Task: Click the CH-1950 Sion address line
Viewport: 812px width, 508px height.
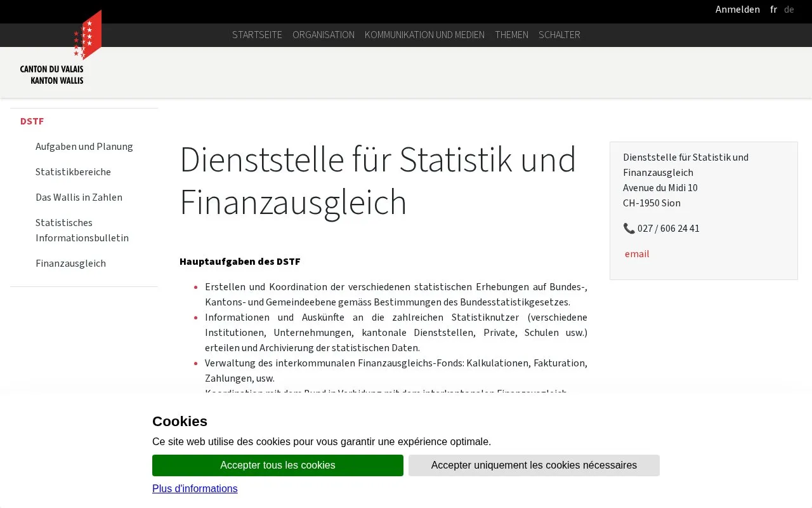Action: 652,203
